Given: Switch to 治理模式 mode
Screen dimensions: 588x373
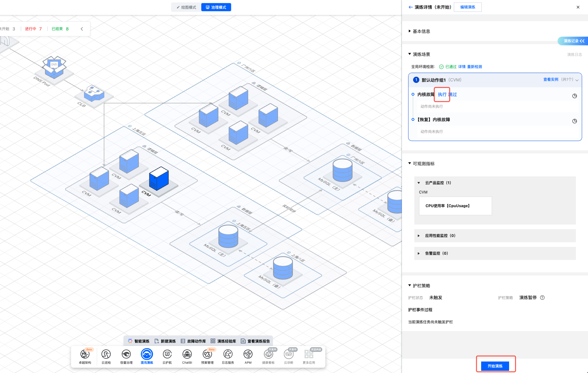Looking at the screenshot, I should [x=216, y=7].
